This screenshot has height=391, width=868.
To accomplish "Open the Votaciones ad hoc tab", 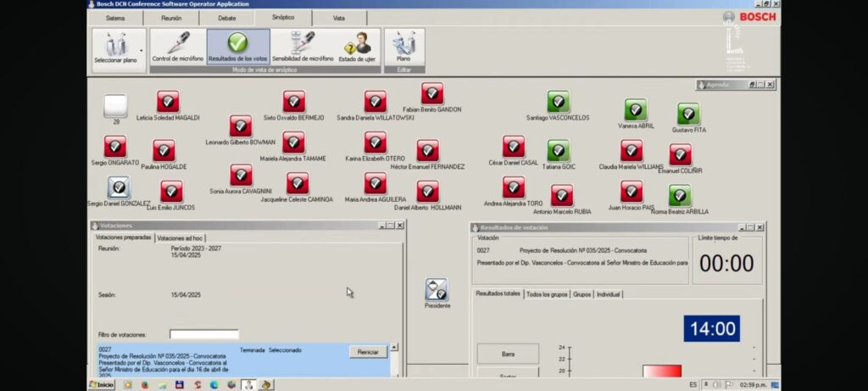I will click(180, 238).
